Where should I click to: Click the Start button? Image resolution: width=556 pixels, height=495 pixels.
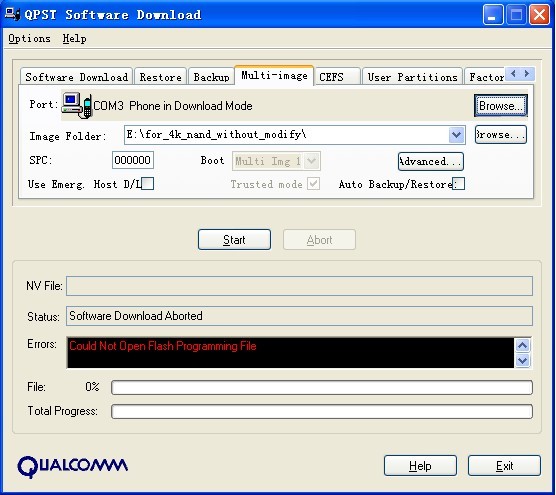click(x=234, y=240)
